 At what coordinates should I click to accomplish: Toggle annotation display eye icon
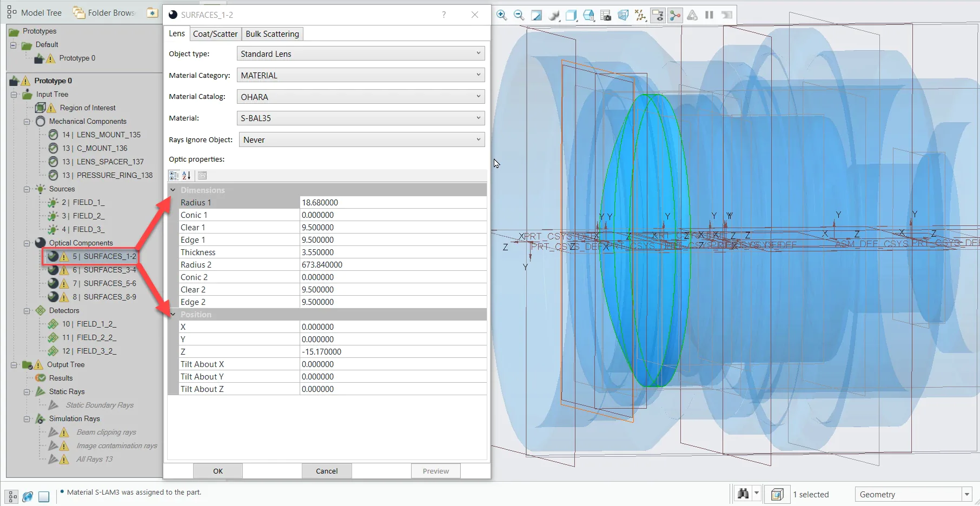click(658, 15)
